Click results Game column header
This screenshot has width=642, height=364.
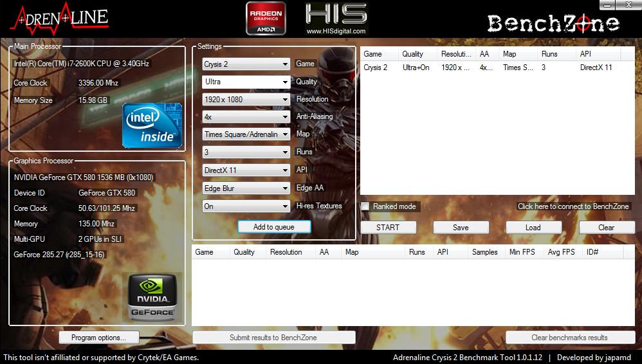click(x=210, y=252)
